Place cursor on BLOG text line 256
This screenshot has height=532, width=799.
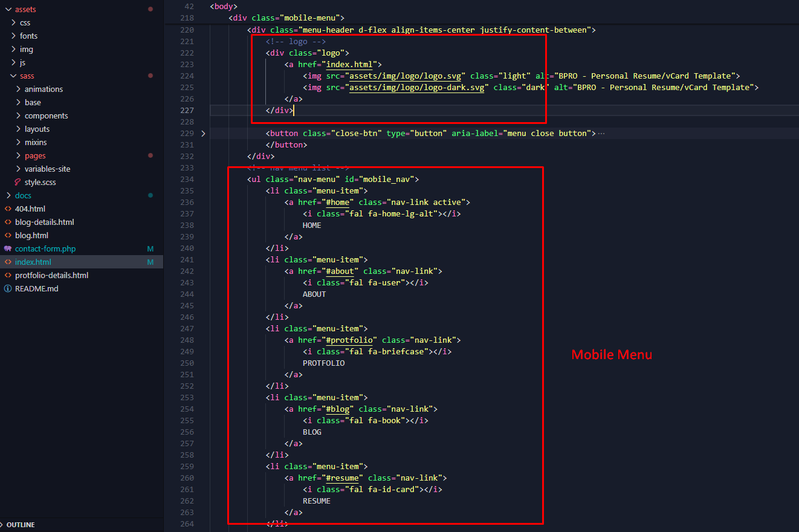[312, 432]
